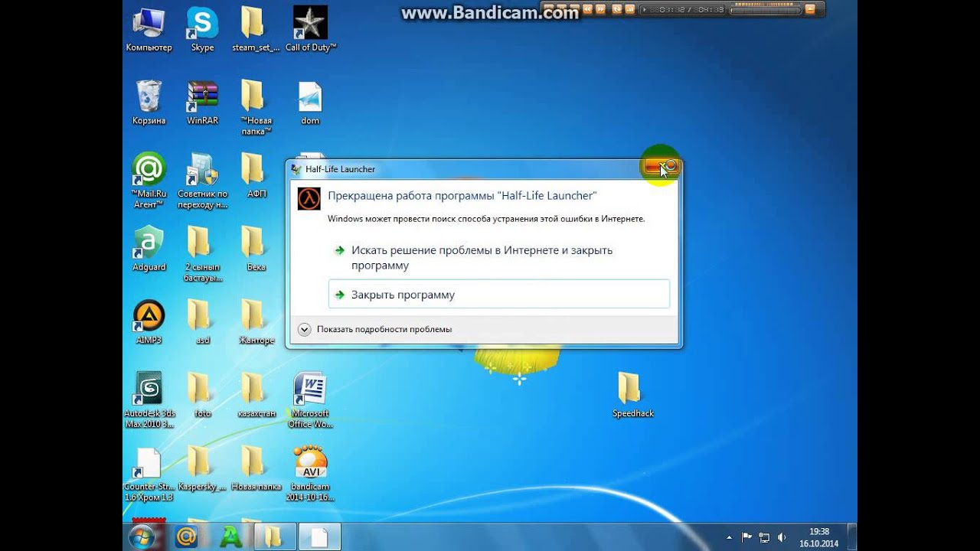The height and width of the screenshot is (551, 980).
Task: Select the steam_set_ folder icon
Action: pyautogui.click(x=256, y=30)
